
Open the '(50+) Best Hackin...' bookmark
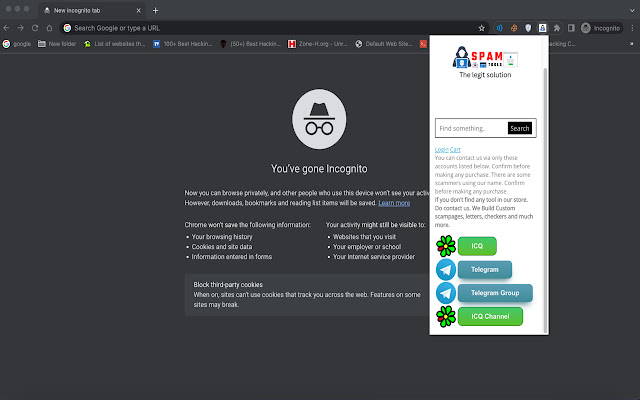[x=250, y=44]
